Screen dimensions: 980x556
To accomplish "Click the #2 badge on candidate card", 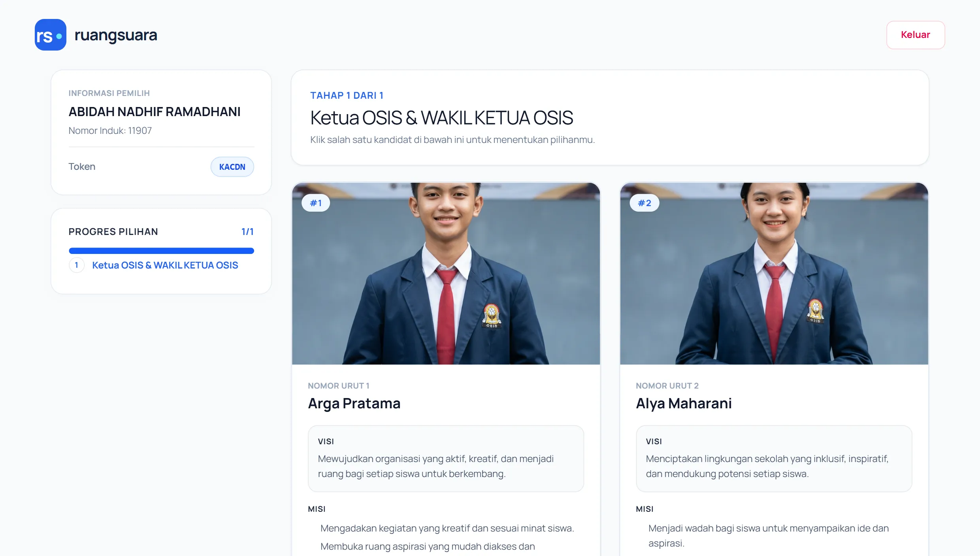I will (x=644, y=203).
